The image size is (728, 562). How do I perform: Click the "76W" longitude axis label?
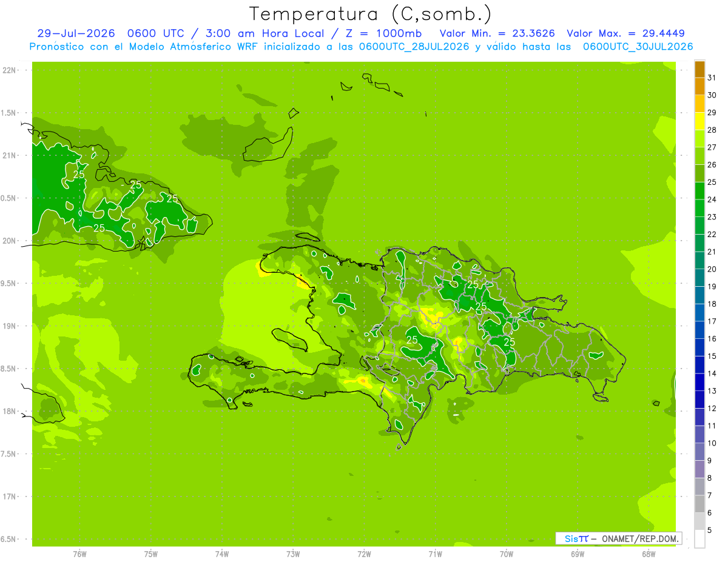[79, 554]
